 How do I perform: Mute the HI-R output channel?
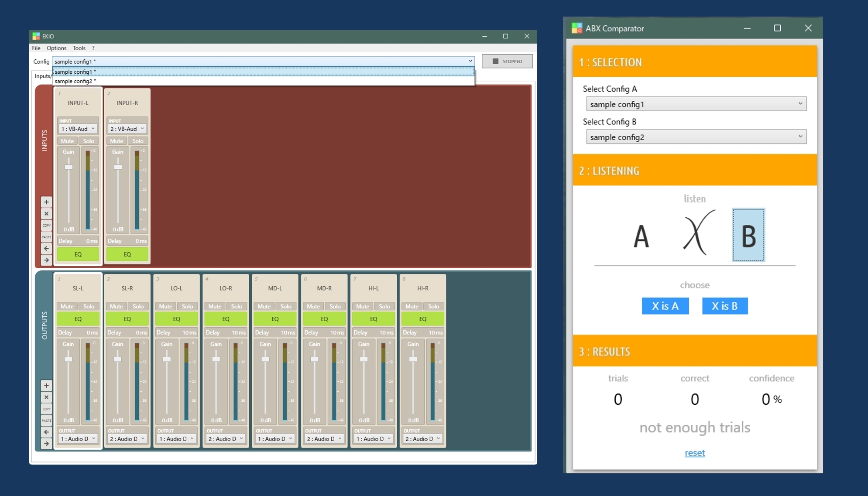coord(412,306)
